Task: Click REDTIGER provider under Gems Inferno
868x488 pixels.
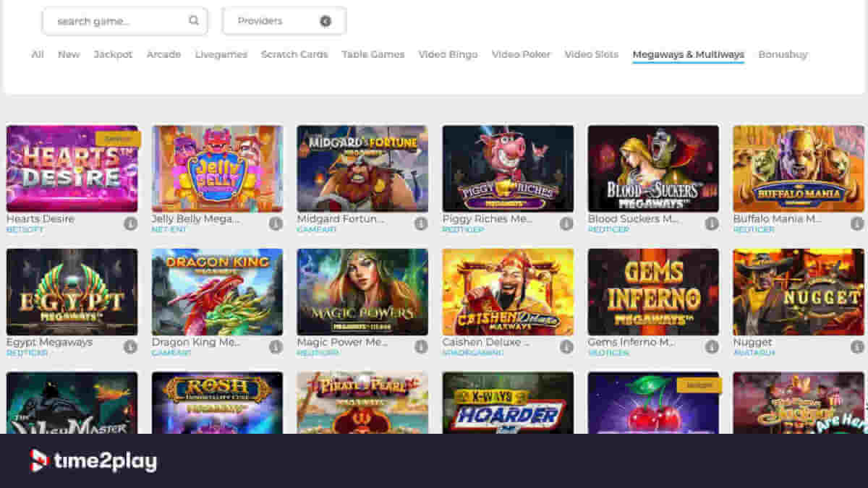Action: [x=608, y=354]
